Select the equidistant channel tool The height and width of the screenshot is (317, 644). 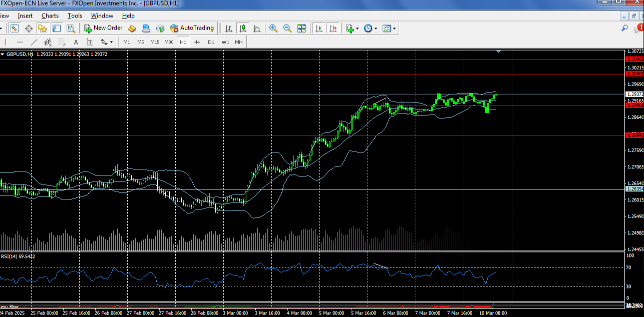tap(48, 42)
